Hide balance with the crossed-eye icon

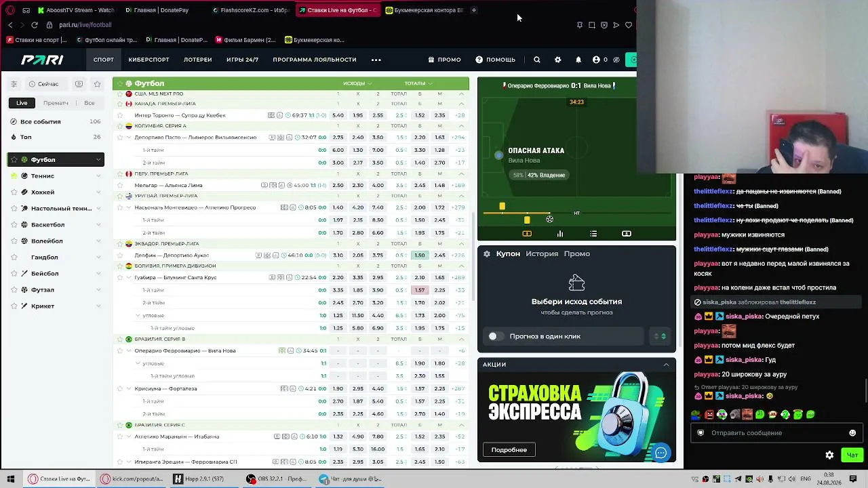point(616,60)
